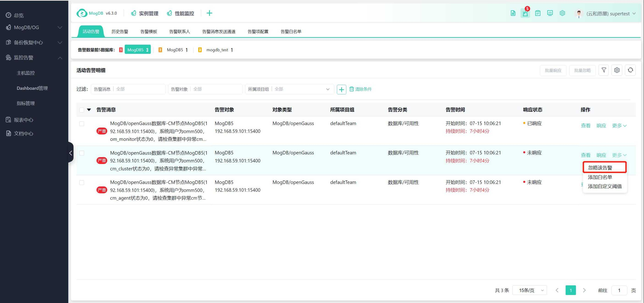Click 响应 for the om_monitor alarm
Viewport: 644px width, 303px height.
pos(601,126)
